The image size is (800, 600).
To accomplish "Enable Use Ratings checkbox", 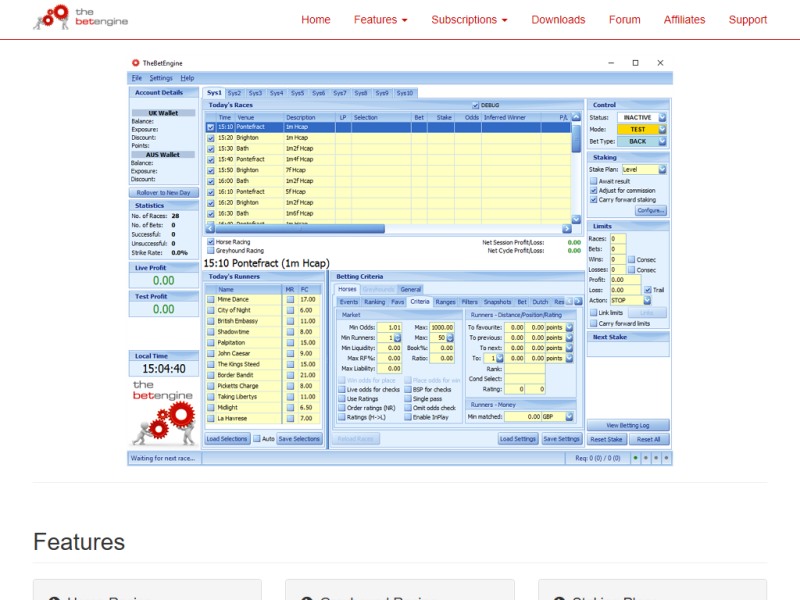I will [x=342, y=398].
